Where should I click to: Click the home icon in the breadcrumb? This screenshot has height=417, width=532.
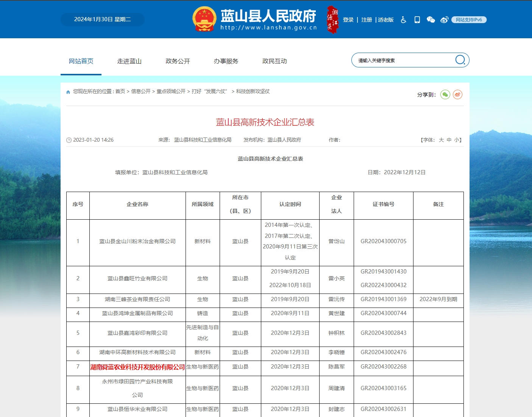coord(68,92)
